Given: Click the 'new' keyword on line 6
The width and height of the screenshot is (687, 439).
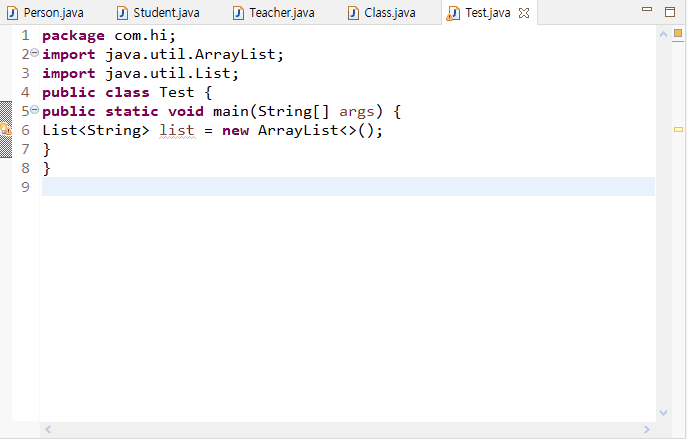Looking at the screenshot, I should pyautogui.click(x=235, y=131).
